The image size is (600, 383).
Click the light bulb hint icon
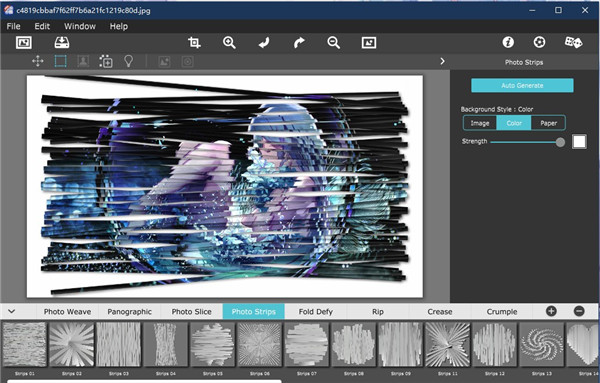129,61
